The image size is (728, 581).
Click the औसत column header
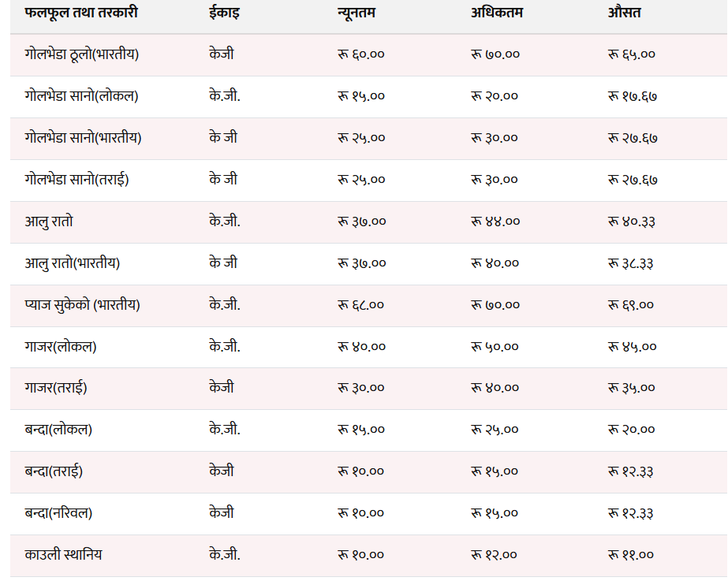pyautogui.click(x=625, y=13)
